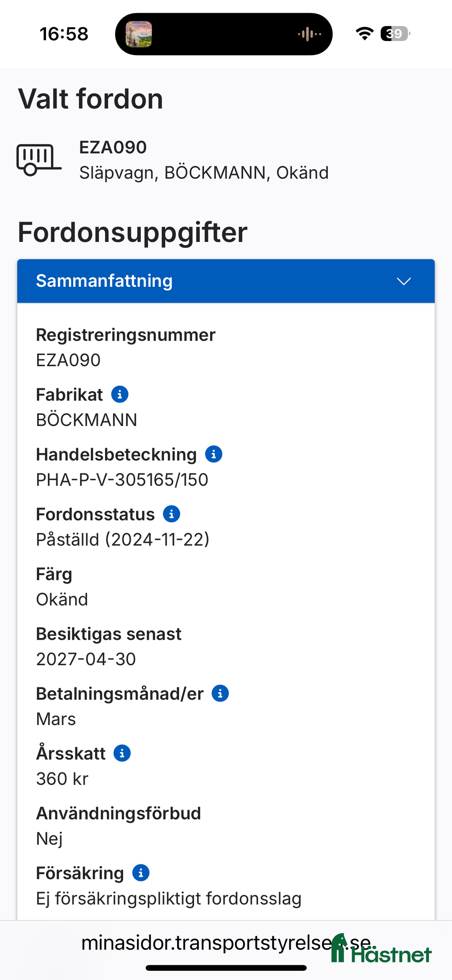
Task: Tap the Försäkring info icon
Action: click(x=141, y=872)
